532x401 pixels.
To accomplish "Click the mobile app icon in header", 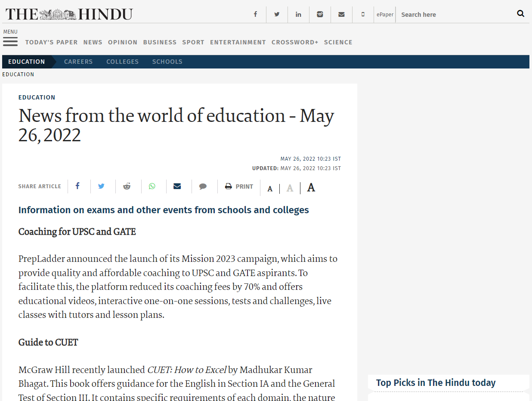I will click(363, 14).
